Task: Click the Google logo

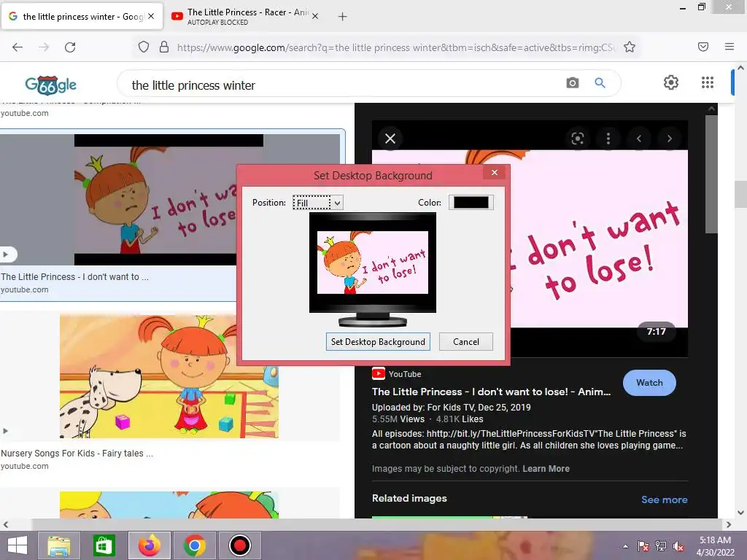Action: pos(50,85)
